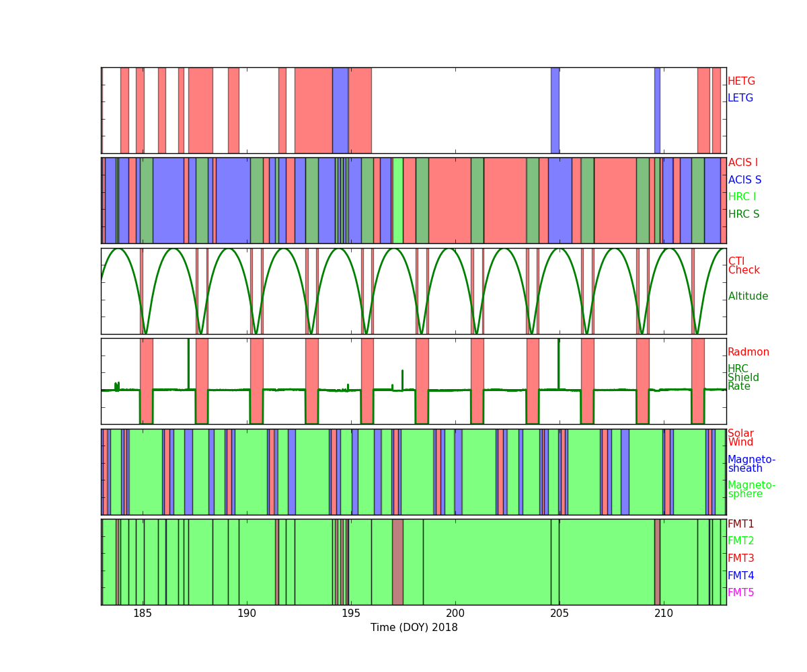Image resolution: width=807 pixels, height=672 pixels.
Task: Click the Magnetosheath label
Action: click(x=751, y=464)
